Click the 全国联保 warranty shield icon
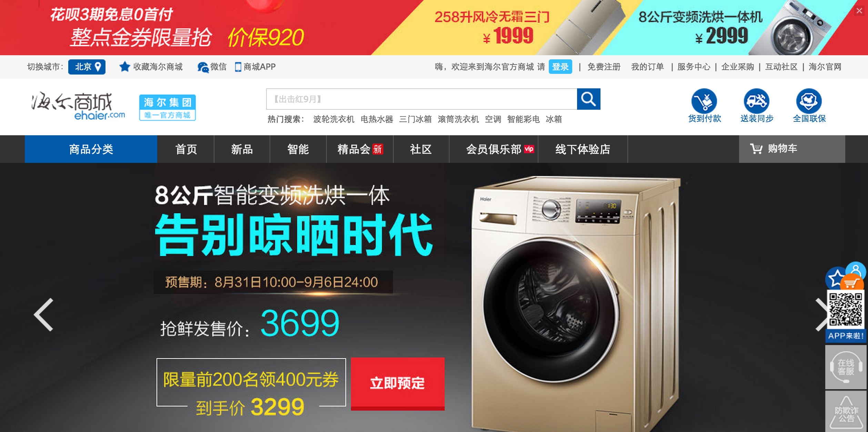Image resolution: width=868 pixels, height=432 pixels. coord(809,101)
